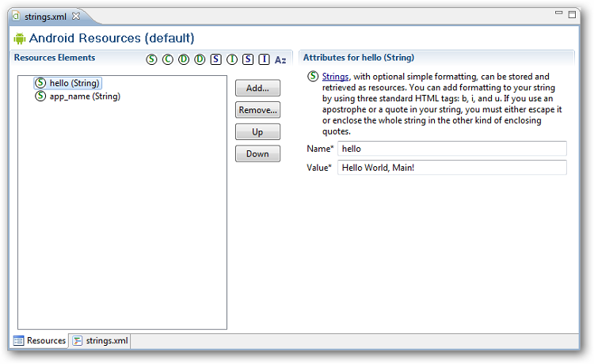Toggle the first circled D Dimension filter
The image size is (594, 364).
(x=184, y=59)
